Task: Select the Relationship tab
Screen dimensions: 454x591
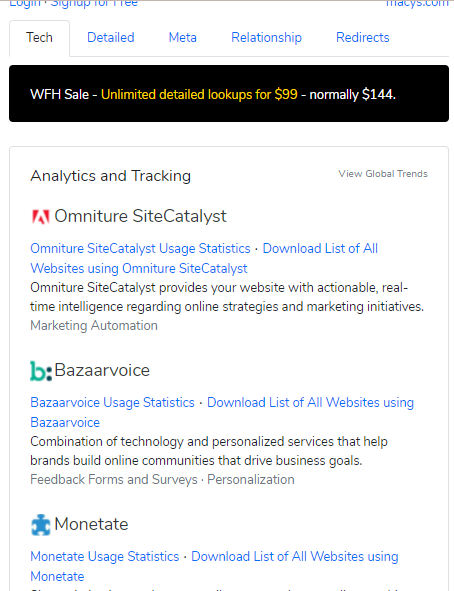Action: (x=266, y=37)
